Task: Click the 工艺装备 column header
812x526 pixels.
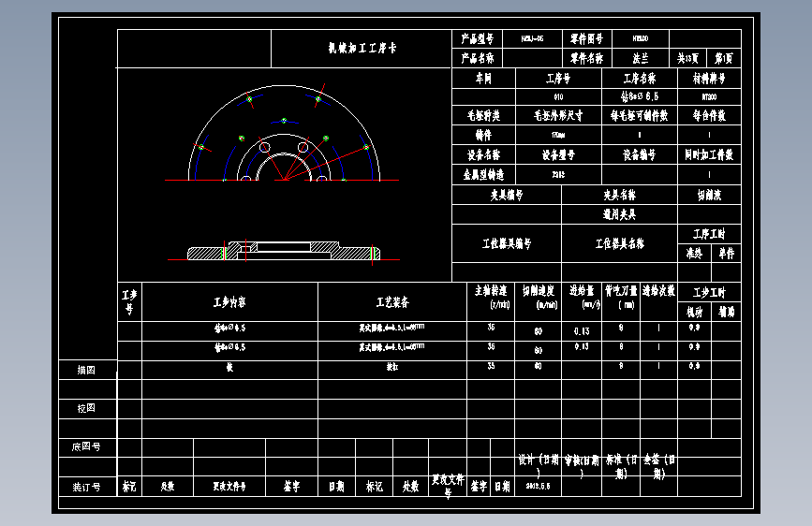Action: [391, 302]
